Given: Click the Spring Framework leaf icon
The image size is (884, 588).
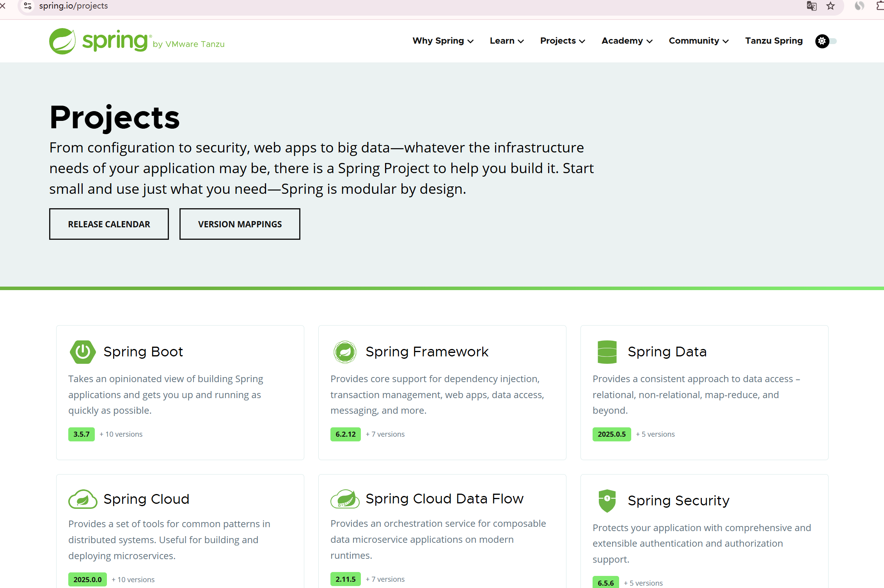Looking at the screenshot, I should (x=345, y=352).
